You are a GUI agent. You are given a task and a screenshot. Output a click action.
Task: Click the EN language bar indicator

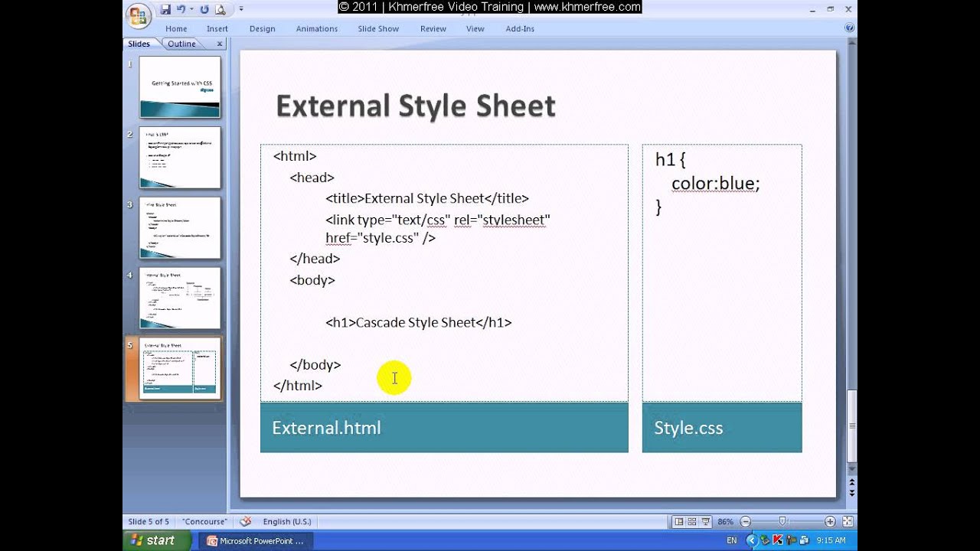click(x=732, y=540)
